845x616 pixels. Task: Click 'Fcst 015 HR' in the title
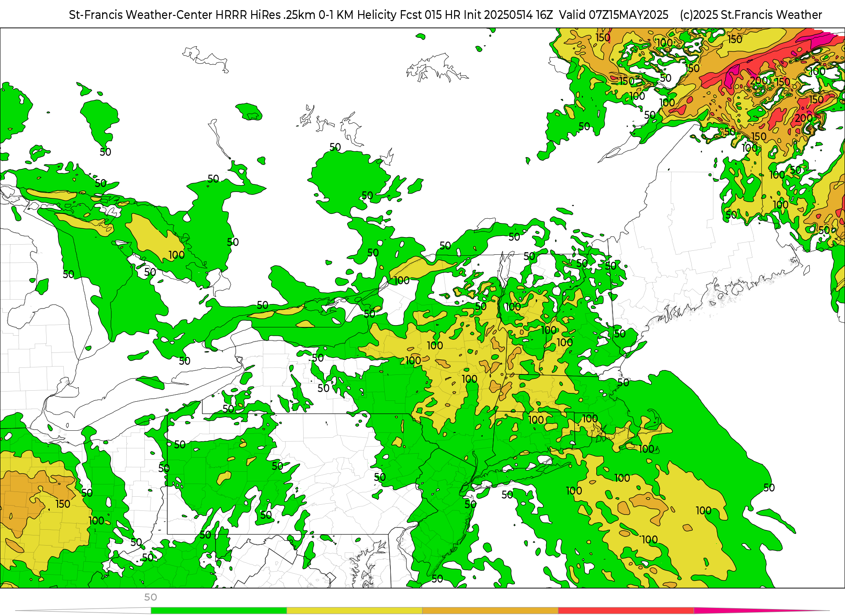click(430, 15)
